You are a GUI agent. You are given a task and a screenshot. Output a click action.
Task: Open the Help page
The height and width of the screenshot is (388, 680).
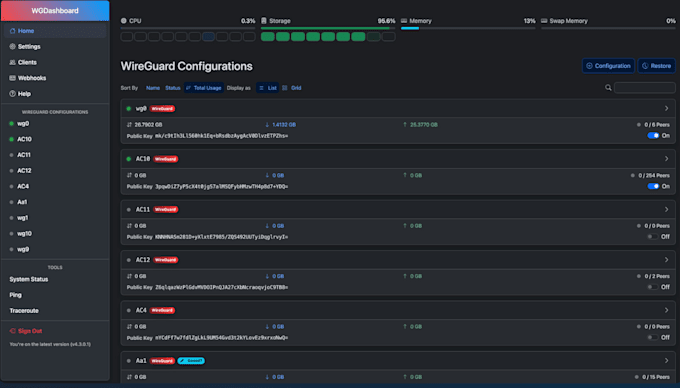(55, 94)
